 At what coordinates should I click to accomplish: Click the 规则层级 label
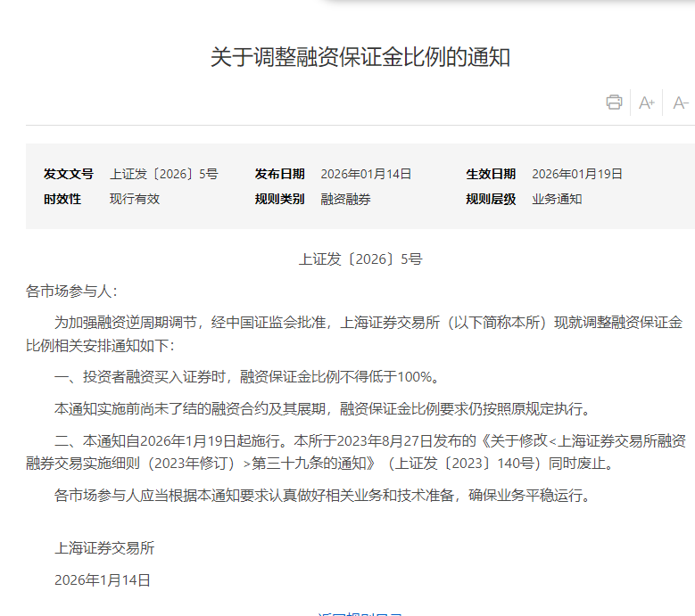[x=491, y=200]
